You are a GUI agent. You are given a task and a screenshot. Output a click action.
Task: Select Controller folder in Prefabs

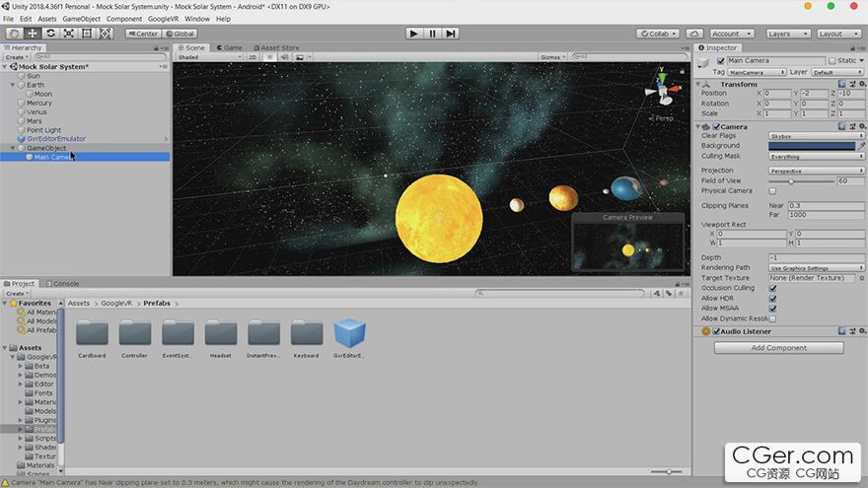tap(134, 338)
